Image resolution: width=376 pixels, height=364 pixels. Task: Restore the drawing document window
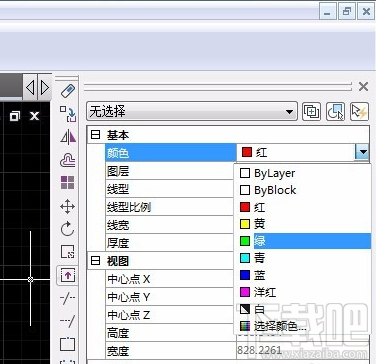click(15, 116)
